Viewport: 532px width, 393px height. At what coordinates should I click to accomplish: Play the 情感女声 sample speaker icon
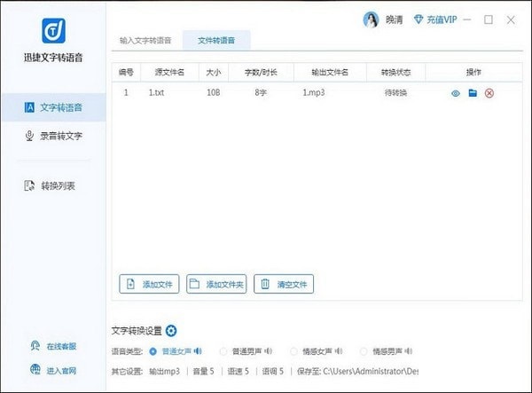point(339,351)
